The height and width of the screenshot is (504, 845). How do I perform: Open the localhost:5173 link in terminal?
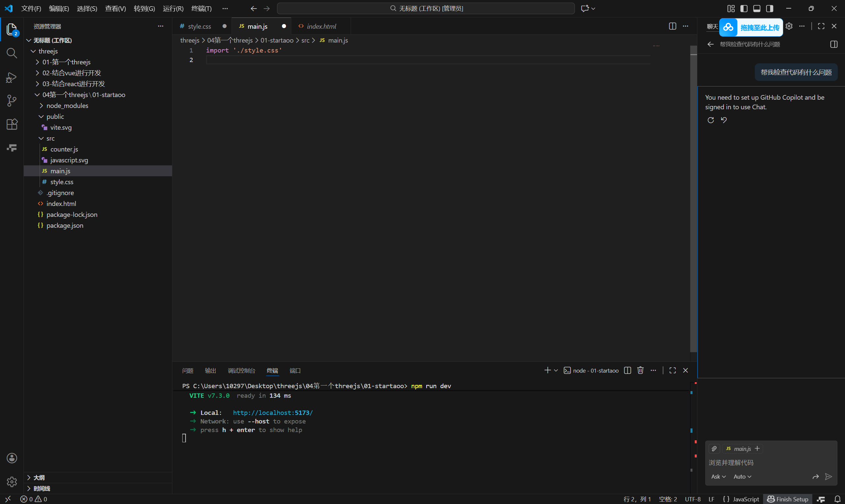[x=272, y=413]
